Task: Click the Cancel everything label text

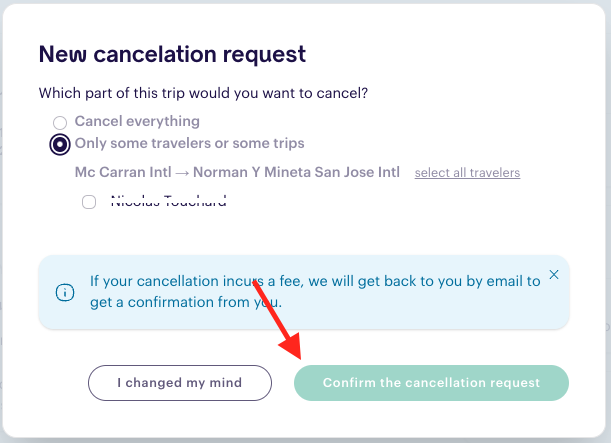Action: click(137, 121)
